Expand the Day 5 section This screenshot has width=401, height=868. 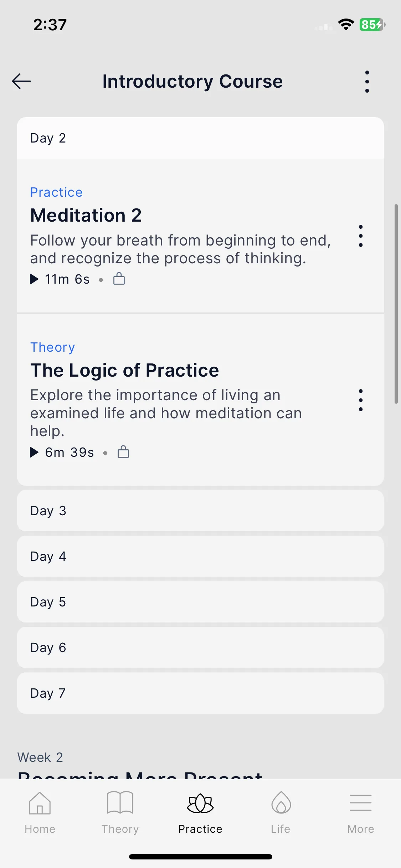click(x=200, y=602)
